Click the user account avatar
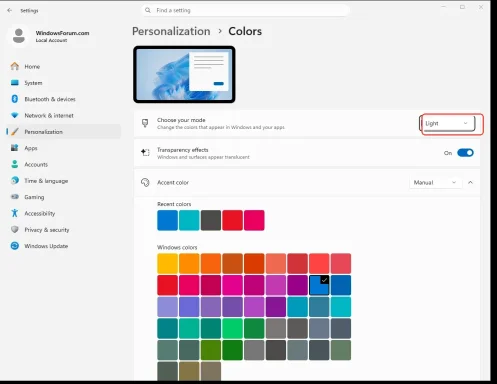Viewport: 497px width, 384px height. pyautogui.click(x=19, y=36)
